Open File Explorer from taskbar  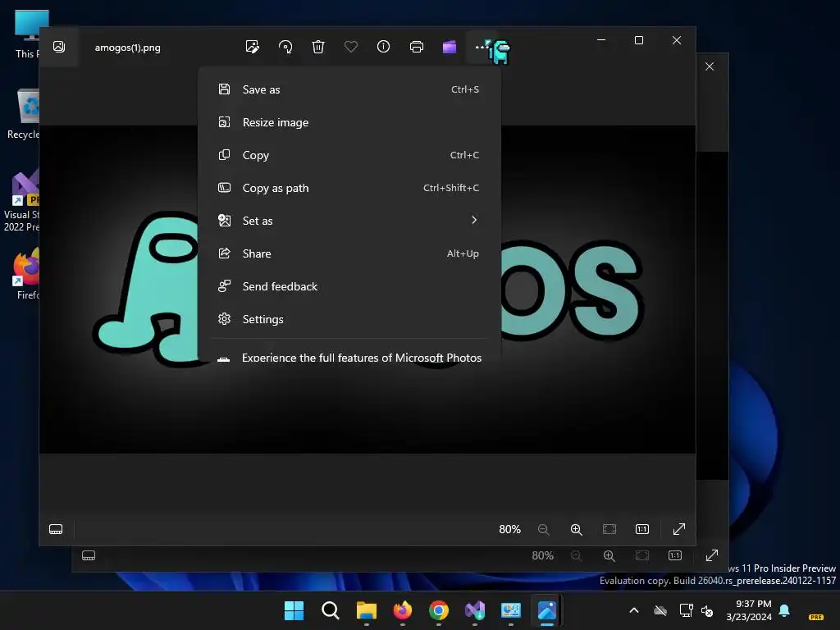[x=367, y=610]
